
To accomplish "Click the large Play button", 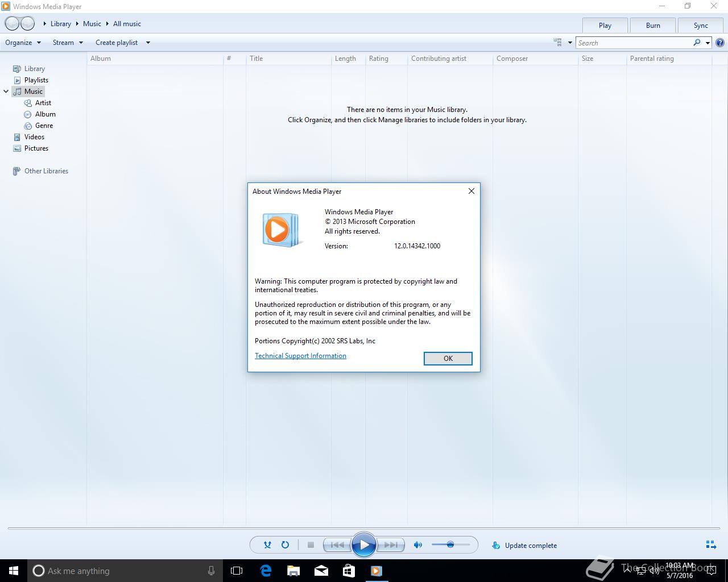I will click(x=364, y=545).
